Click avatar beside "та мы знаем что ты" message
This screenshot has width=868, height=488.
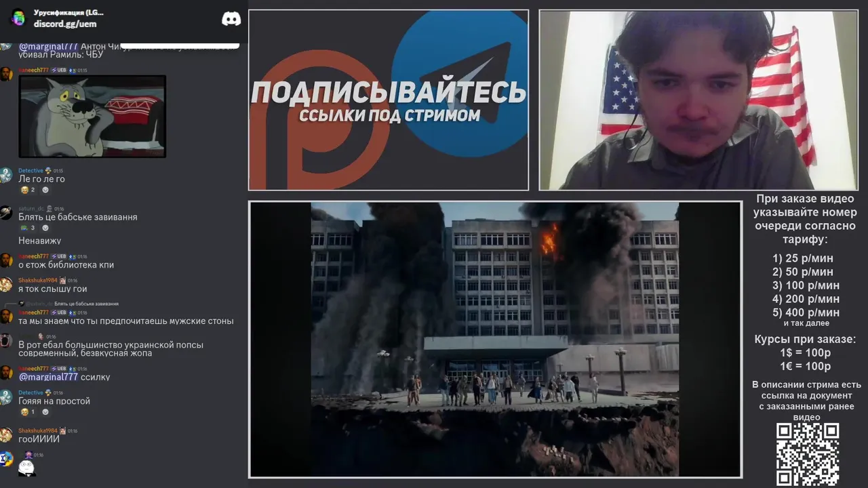point(6,317)
